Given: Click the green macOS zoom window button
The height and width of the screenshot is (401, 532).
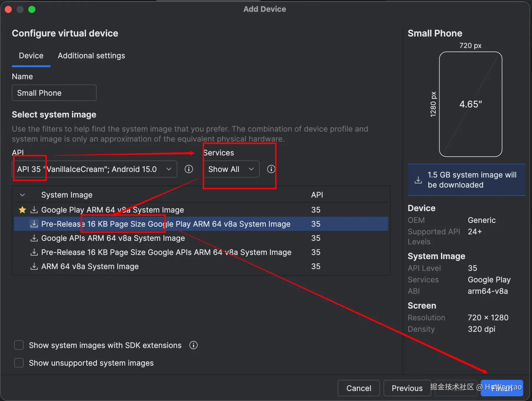Looking at the screenshot, I should pos(32,9).
